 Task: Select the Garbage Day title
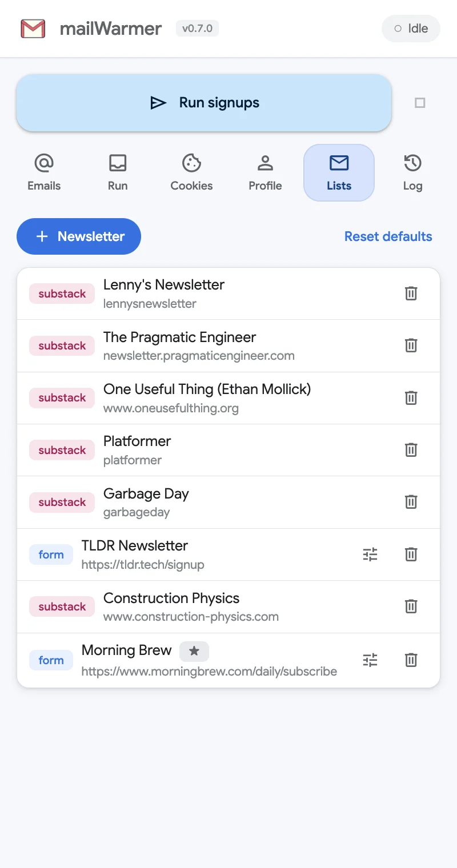point(146,493)
